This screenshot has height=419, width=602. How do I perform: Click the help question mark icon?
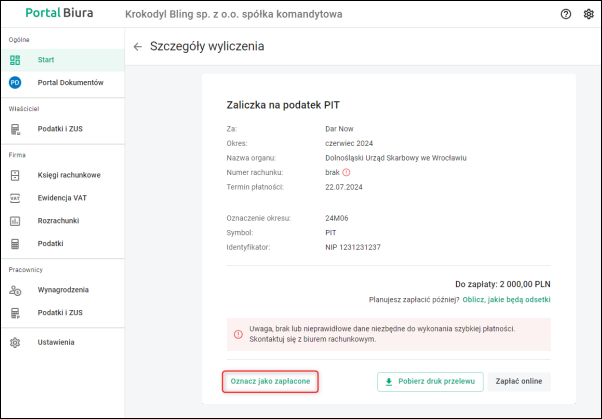point(567,15)
